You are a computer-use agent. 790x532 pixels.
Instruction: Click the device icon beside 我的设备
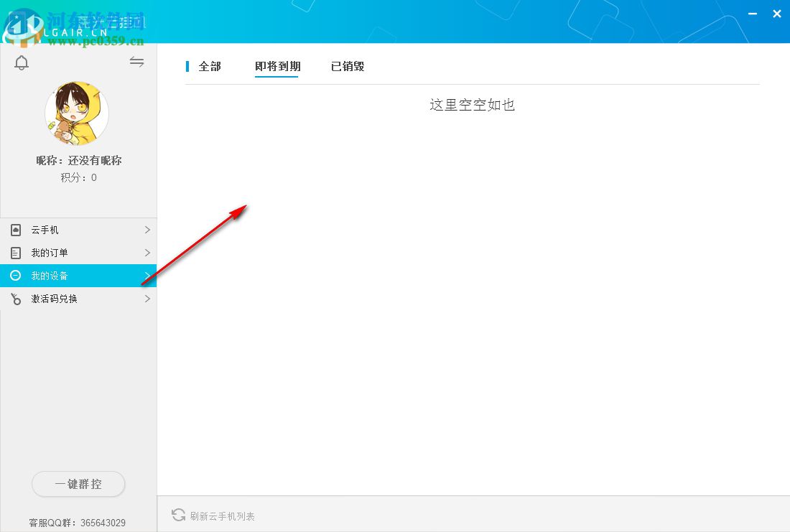(16, 276)
